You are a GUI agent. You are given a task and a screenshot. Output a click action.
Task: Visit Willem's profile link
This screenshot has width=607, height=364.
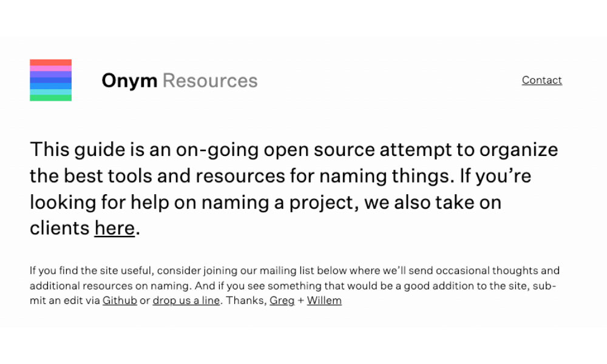(324, 300)
